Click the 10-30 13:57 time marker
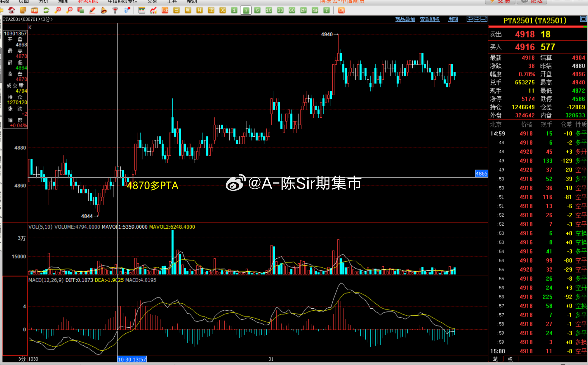Viewport: 588px width, 365px height. tap(132, 359)
